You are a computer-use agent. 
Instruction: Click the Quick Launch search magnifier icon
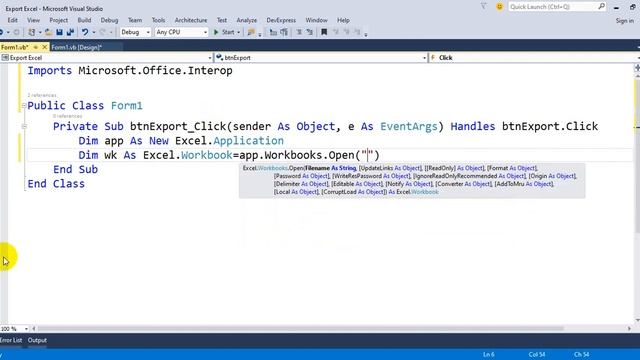tap(601, 7)
